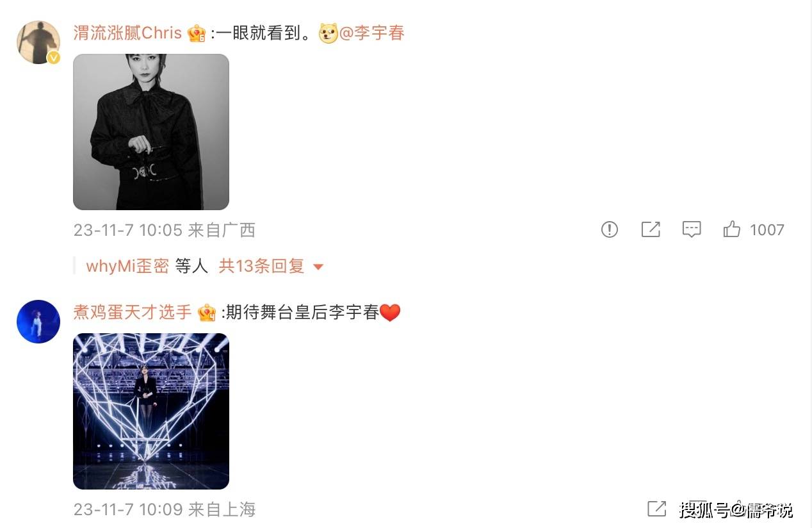
Task: Like the comment with 1007 thumbs-up
Action: (x=731, y=229)
